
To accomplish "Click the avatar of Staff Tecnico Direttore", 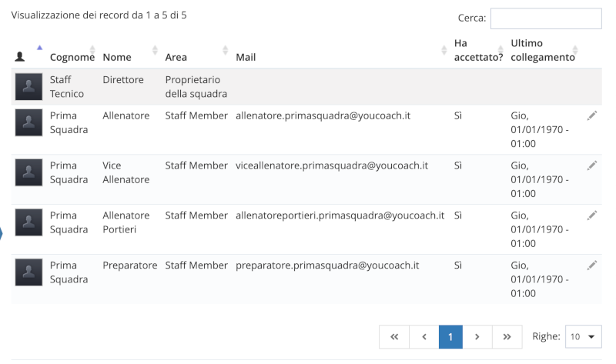I will click(x=28, y=87).
